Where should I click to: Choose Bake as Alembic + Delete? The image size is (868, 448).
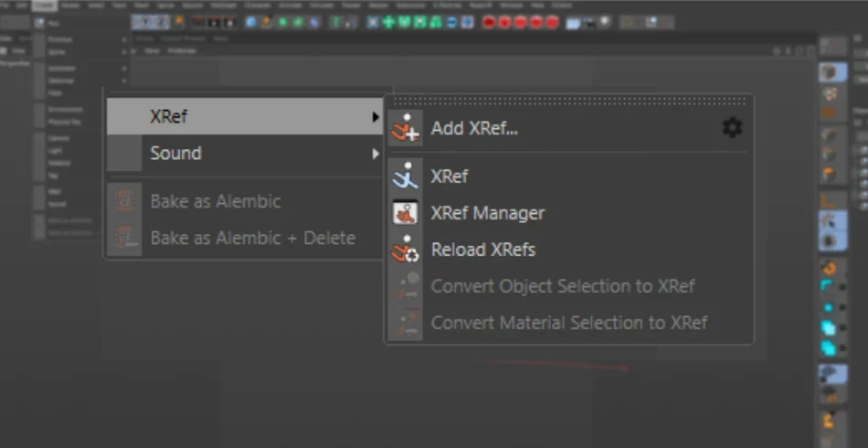point(244,238)
